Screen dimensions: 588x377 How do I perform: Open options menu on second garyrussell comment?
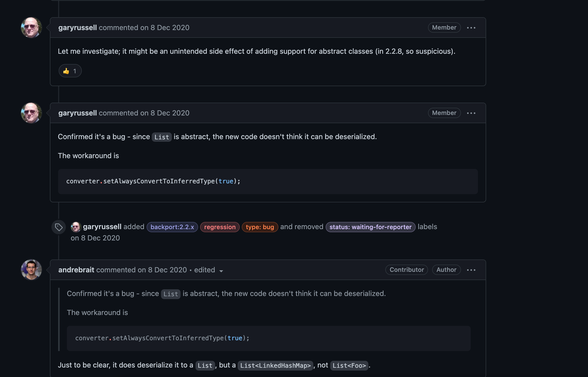[x=471, y=113]
